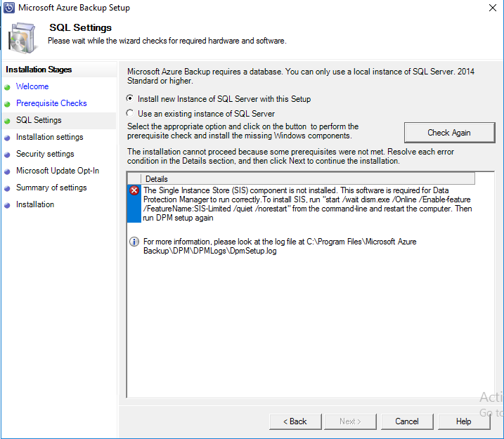Screen dimensions: 504x439
Task: Select Security settings in Installation Stages
Action: click(45, 154)
